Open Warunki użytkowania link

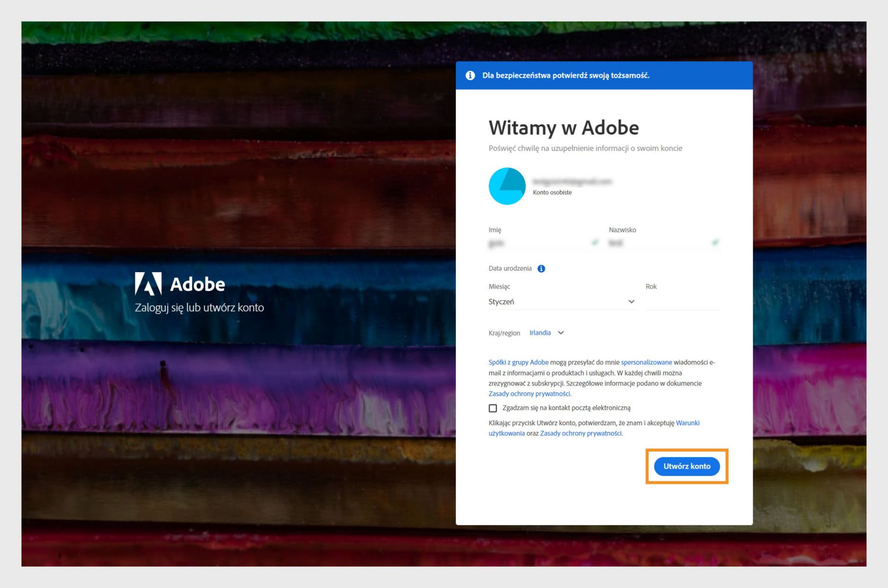tap(687, 423)
